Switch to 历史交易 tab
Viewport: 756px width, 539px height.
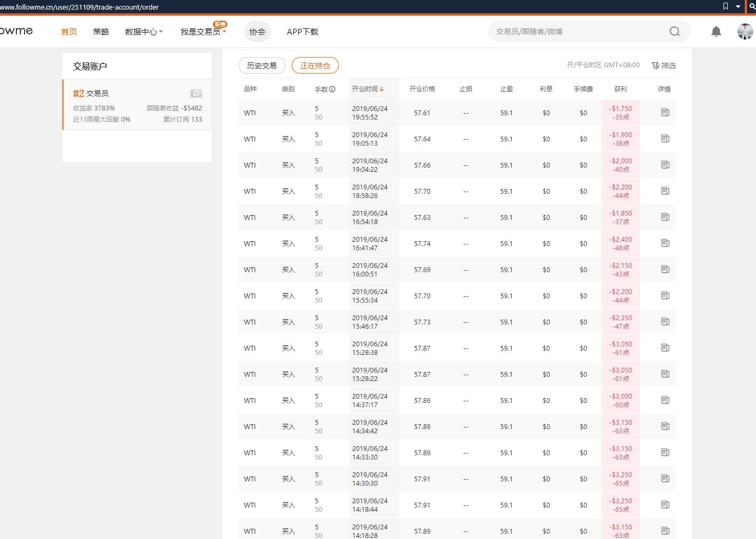tap(262, 66)
